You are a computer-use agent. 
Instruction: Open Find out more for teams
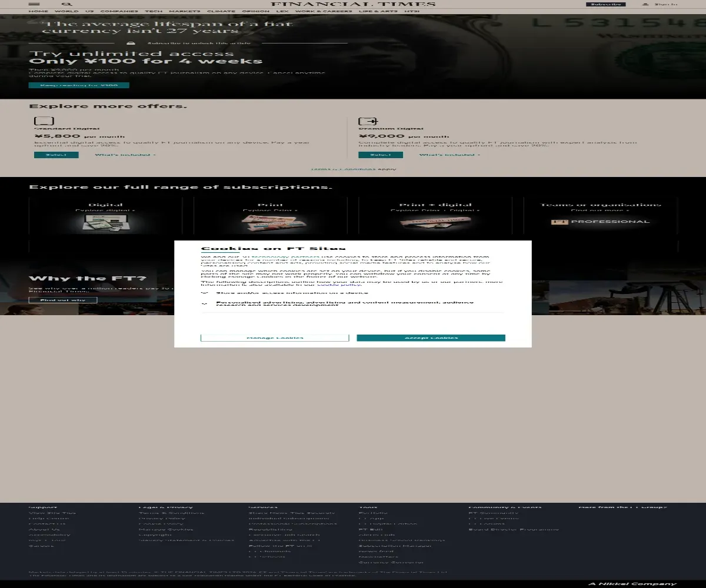click(600, 211)
